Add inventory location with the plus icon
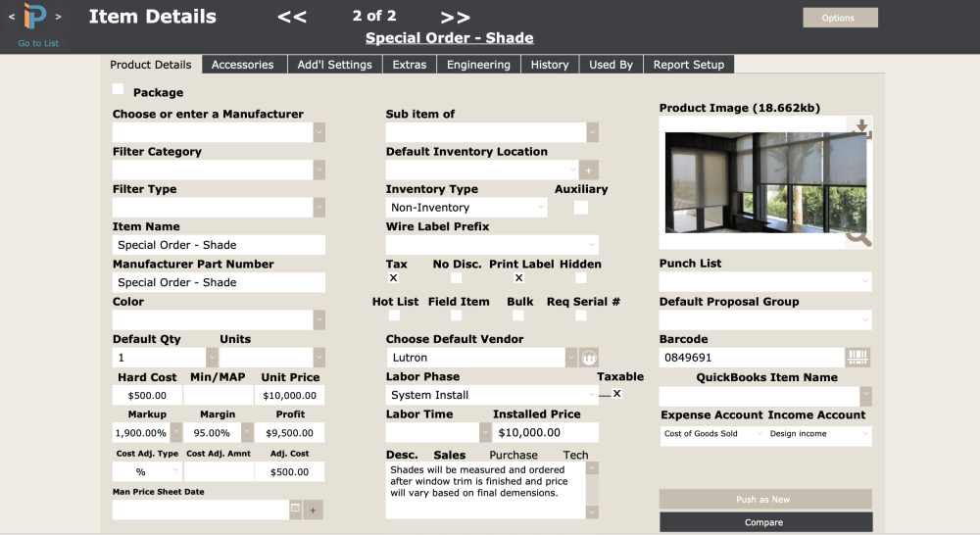 point(588,170)
